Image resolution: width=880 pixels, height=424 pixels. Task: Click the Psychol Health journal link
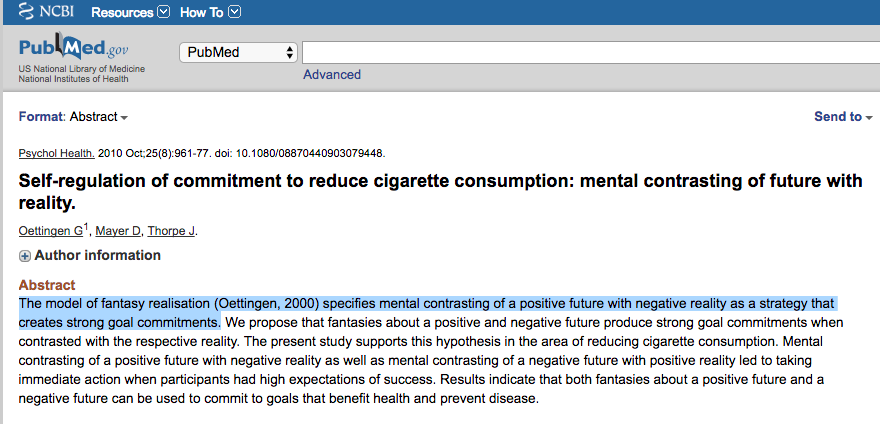click(57, 153)
